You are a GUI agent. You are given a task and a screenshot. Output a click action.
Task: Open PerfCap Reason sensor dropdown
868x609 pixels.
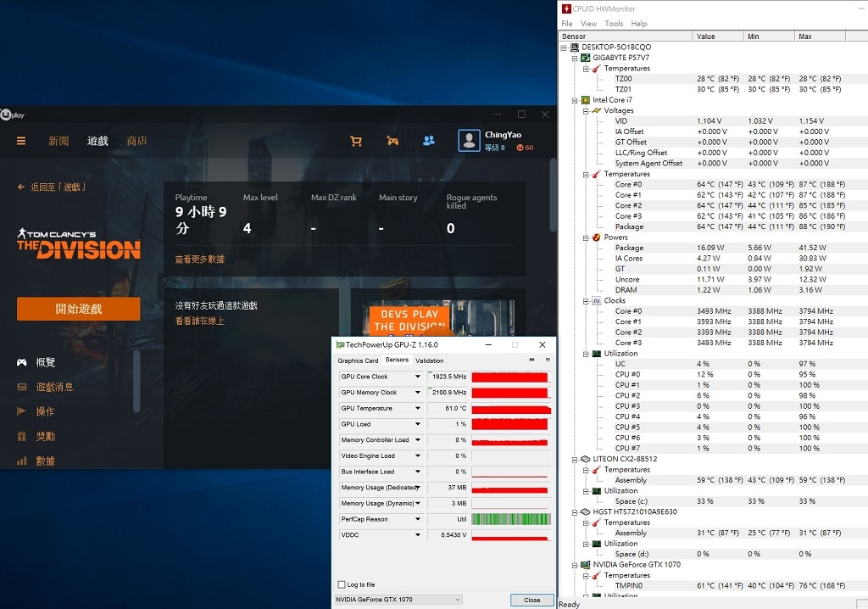coord(418,519)
